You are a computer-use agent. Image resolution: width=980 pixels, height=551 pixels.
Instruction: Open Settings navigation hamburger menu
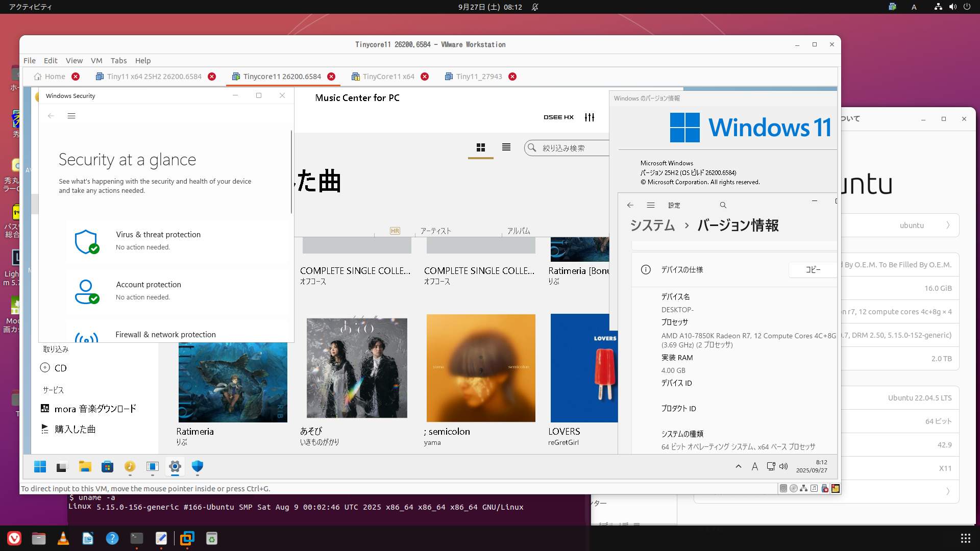point(650,205)
